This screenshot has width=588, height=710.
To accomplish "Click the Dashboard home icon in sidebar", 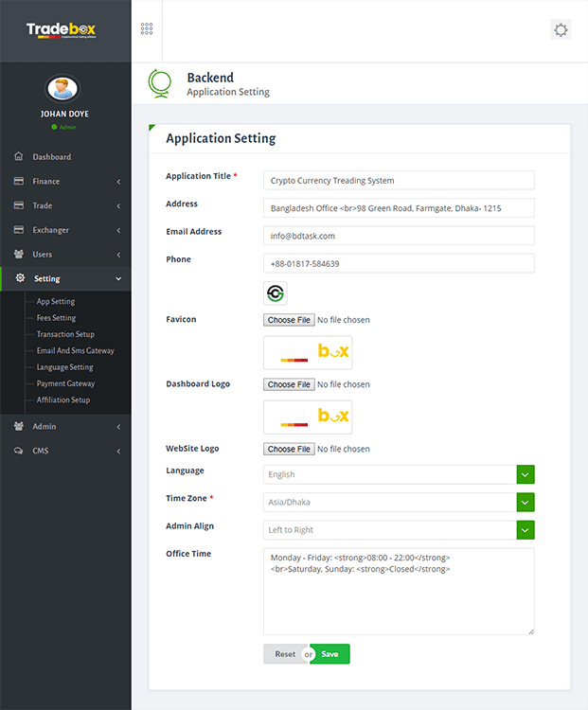I will (19, 157).
